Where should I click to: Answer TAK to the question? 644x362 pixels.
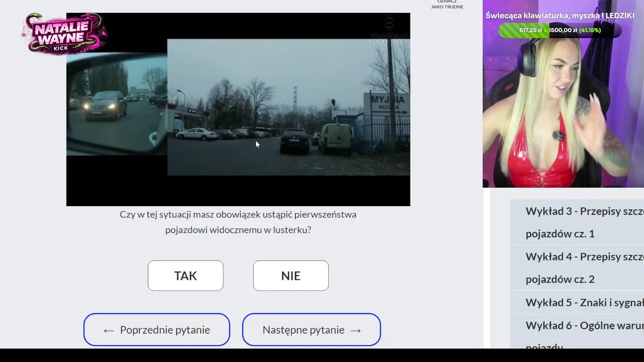186,276
